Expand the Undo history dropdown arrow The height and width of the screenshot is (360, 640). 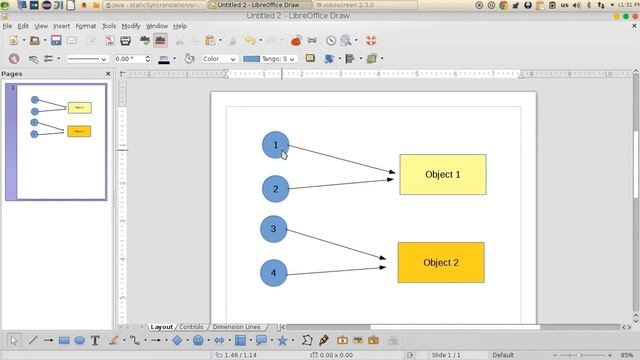pos(260,40)
